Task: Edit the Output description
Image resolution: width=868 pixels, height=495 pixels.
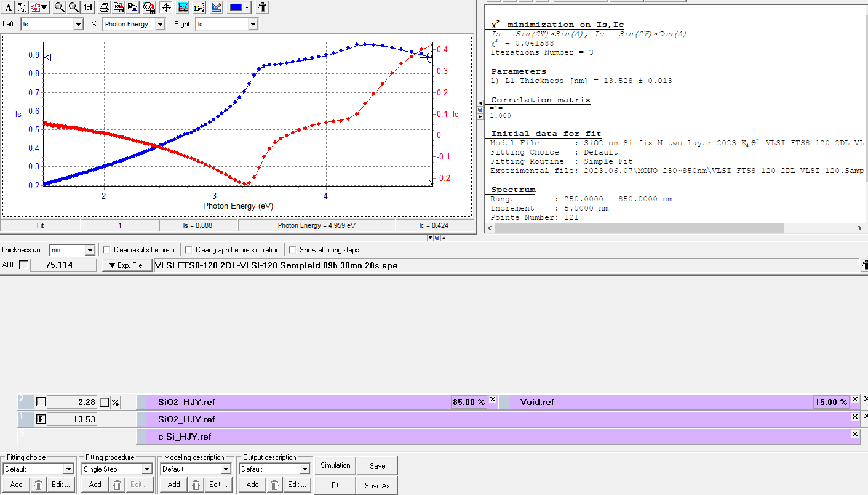Action: point(297,485)
